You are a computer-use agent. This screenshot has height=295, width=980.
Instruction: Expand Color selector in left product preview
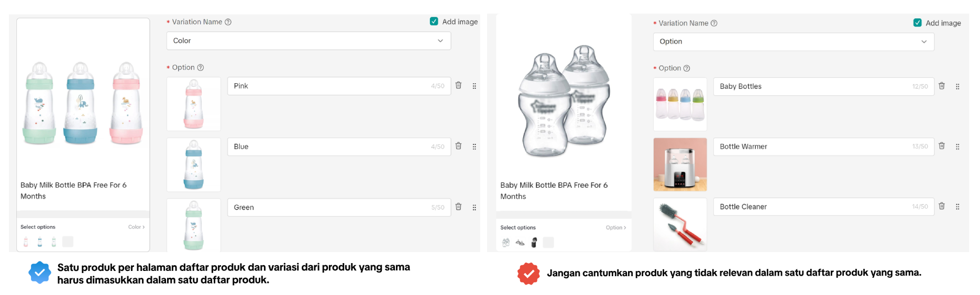pos(136,227)
